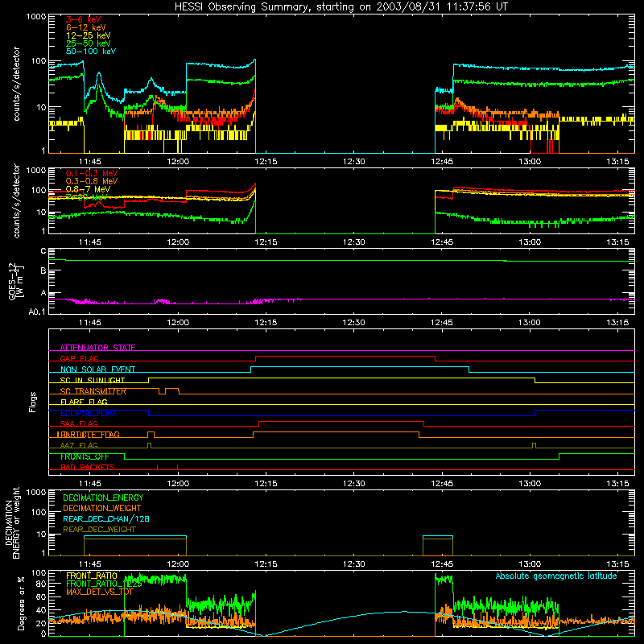
Task: Click the HESSI Observing Summary title
Action: pos(341,7)
